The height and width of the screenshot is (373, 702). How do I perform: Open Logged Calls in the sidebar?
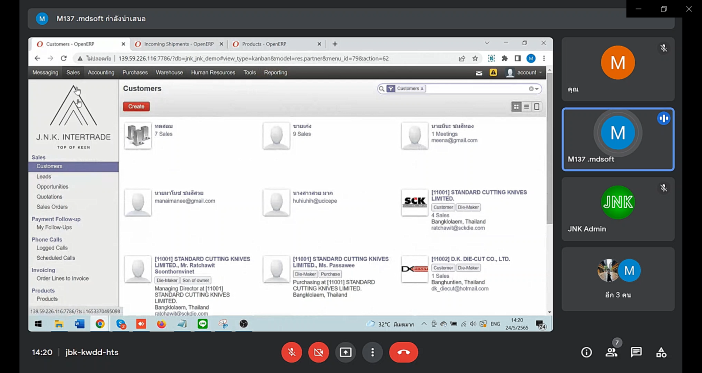click(52, 248)
